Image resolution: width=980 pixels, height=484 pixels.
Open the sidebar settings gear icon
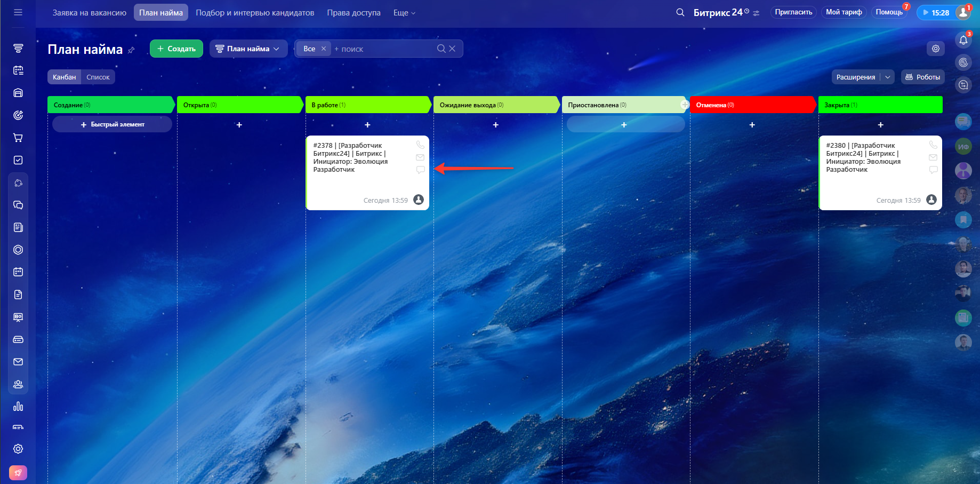18,449
